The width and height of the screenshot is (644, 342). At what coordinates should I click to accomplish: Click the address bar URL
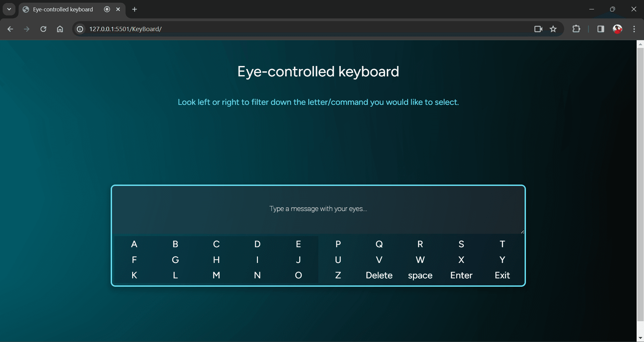(x=125, y=29)
